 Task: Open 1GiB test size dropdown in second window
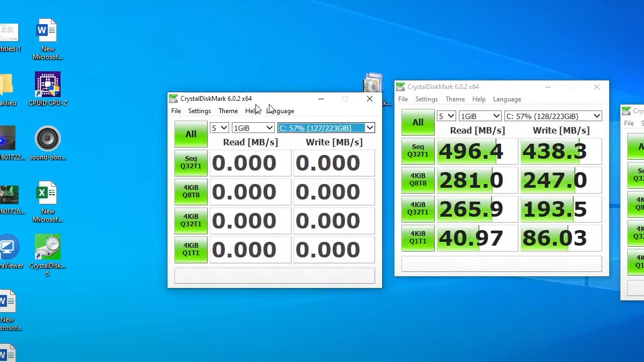coord(480,116)
